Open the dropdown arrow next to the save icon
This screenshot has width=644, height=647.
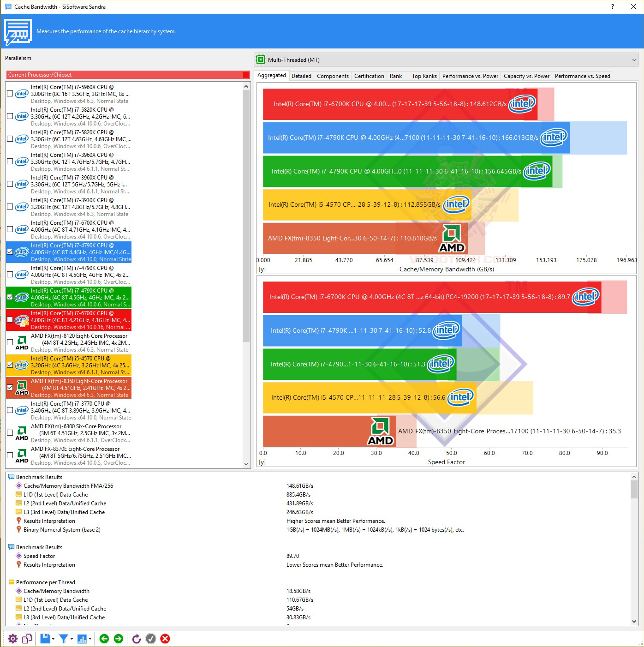(x=53, y=639)
